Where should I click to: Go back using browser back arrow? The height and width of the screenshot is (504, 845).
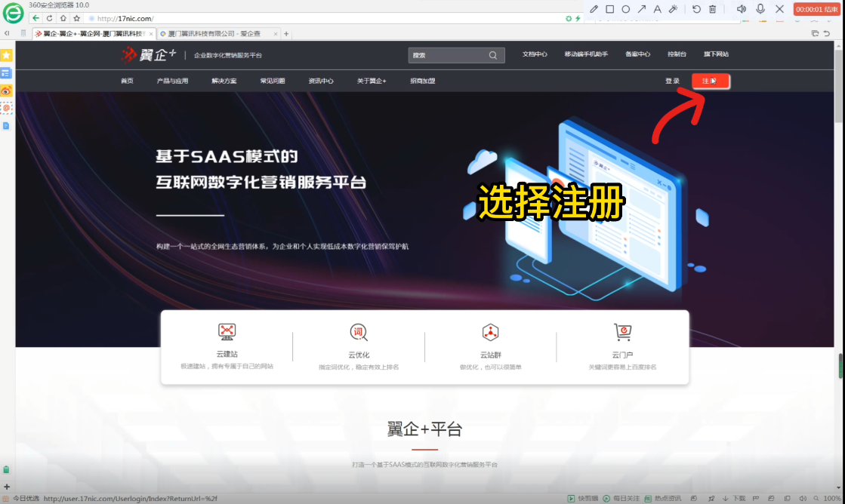click(x=36, y=18)
